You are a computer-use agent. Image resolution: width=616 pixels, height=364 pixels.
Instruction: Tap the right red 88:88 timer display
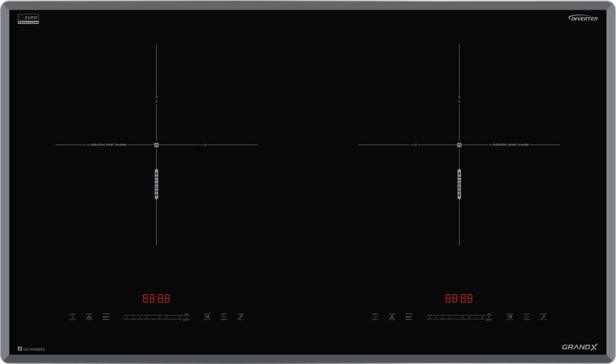(459, 299)
